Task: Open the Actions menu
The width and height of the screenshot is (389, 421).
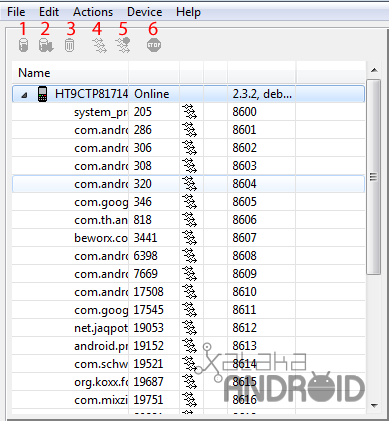Action: tap(93, 12)
